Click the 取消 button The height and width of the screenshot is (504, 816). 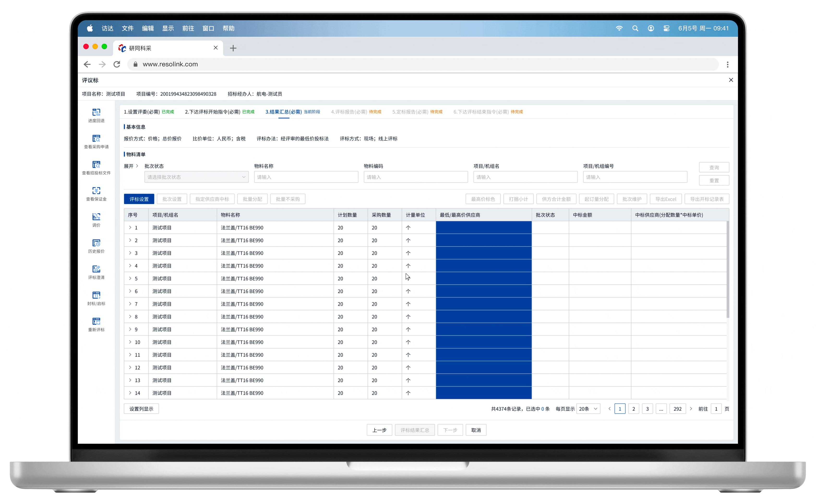click(476, 430)
